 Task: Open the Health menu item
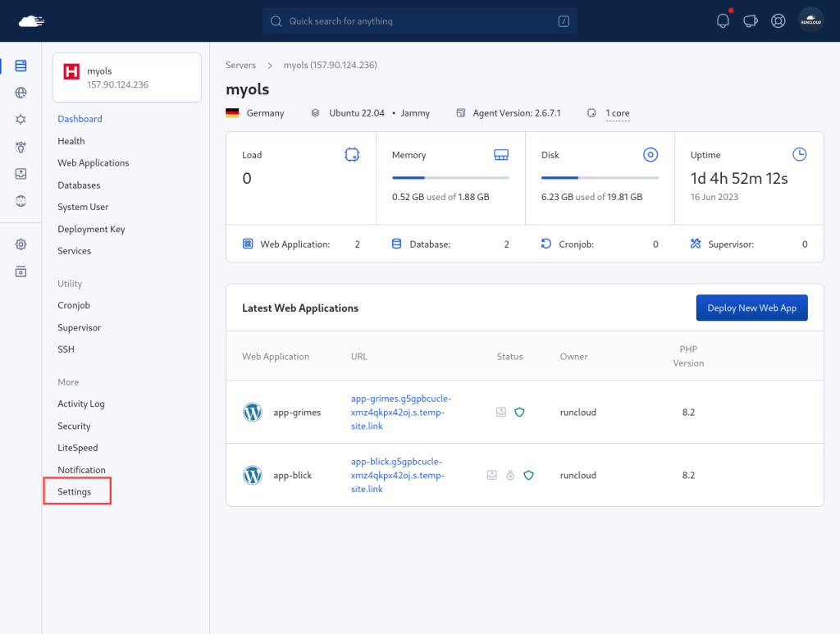point(71,141)
